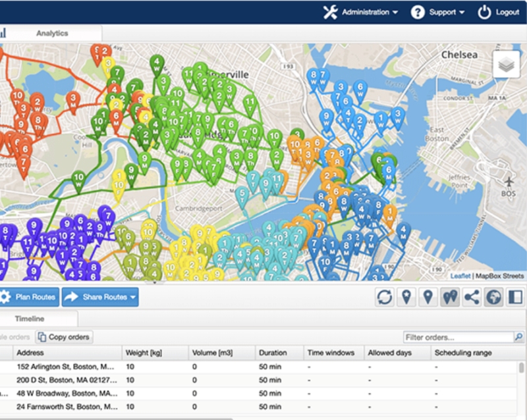Click into the Filter orders field
The image size is (527, 420).
click(x=458, y=337)
